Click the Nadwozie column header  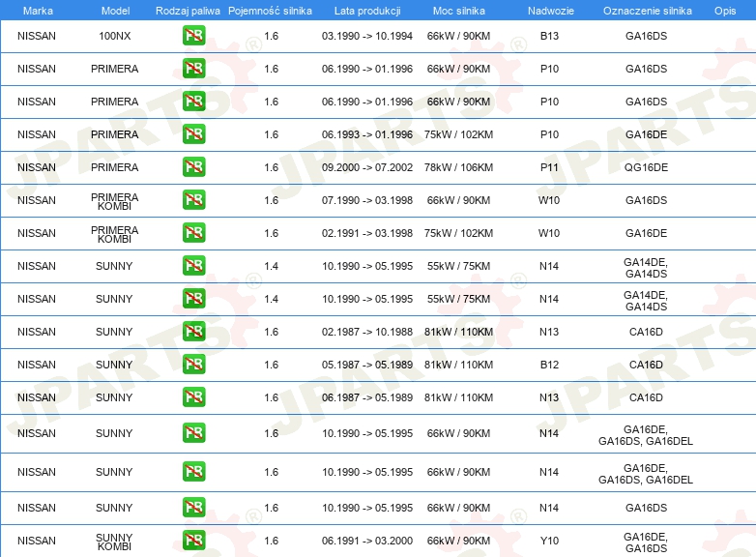coord(551,11)
